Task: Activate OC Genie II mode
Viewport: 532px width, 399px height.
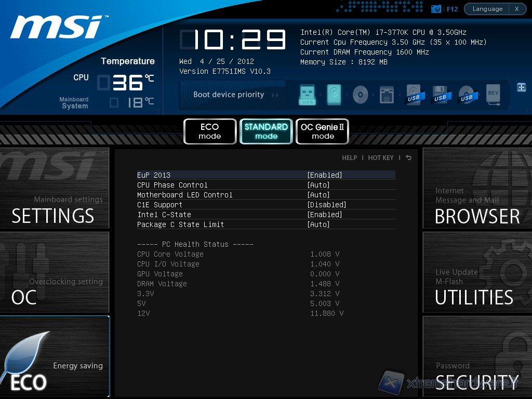Action: click(322, 131)
